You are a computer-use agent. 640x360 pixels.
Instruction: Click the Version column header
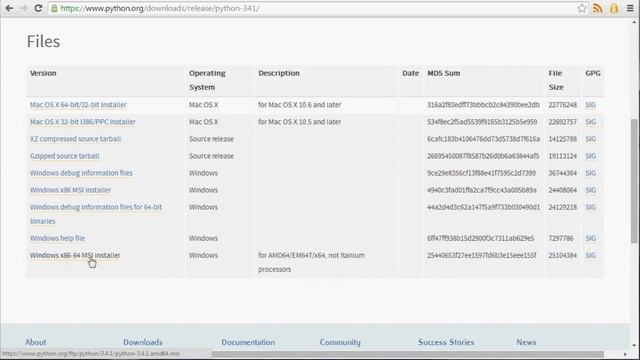pyautogui.click(x=43, y=73)
